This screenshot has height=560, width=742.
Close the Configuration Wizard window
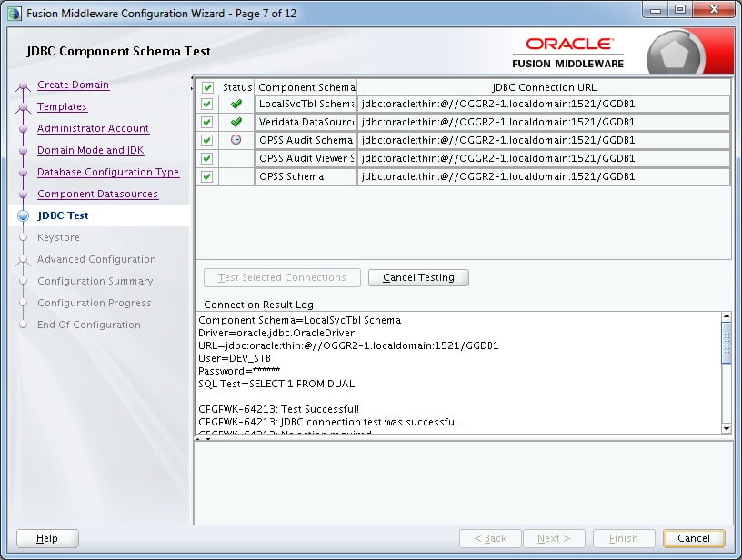[715, 9]
